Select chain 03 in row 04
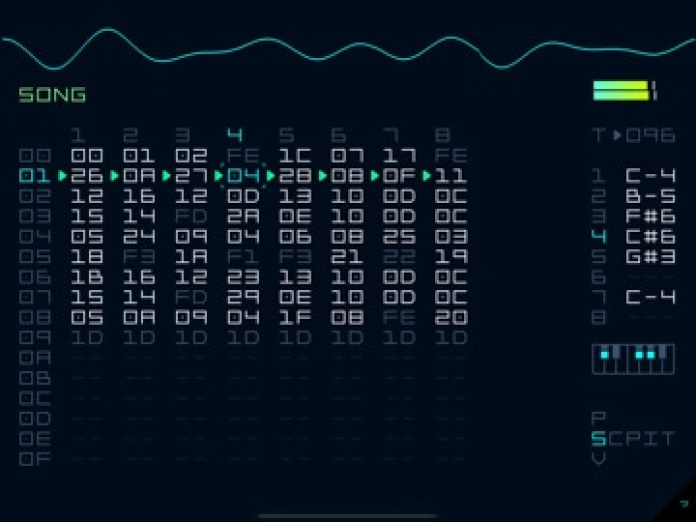The height and width of the screenshot is (522, 696). click(451, 237)
